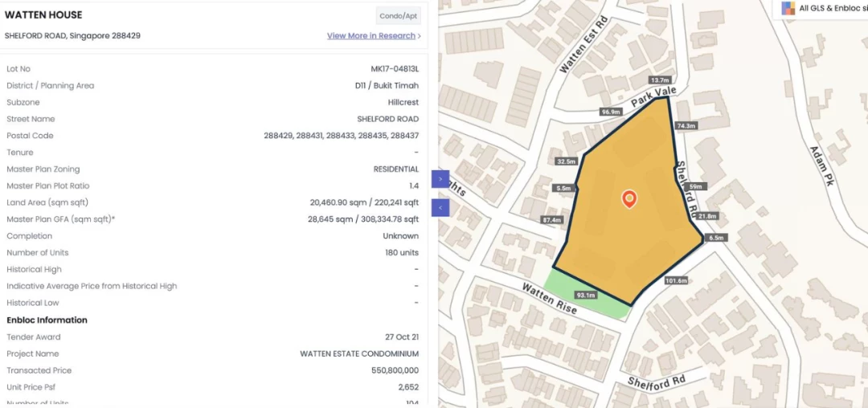Select the Condo/Apt tag button

click(x=399, y=16)
